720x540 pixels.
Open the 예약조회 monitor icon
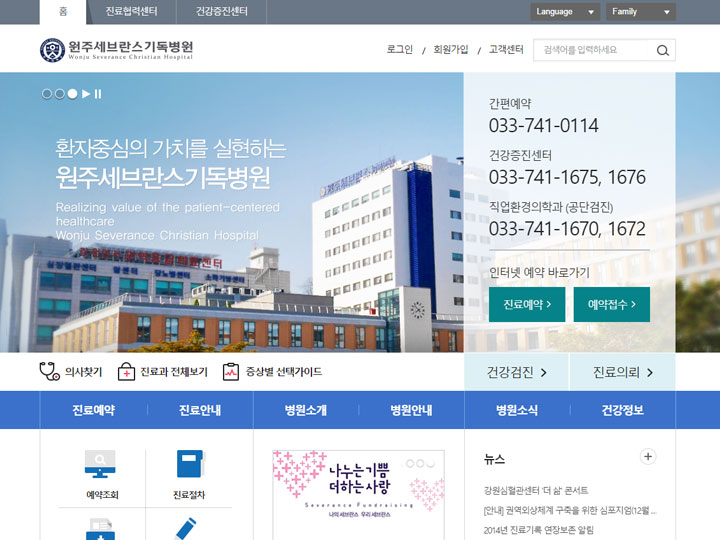point(100,464)
